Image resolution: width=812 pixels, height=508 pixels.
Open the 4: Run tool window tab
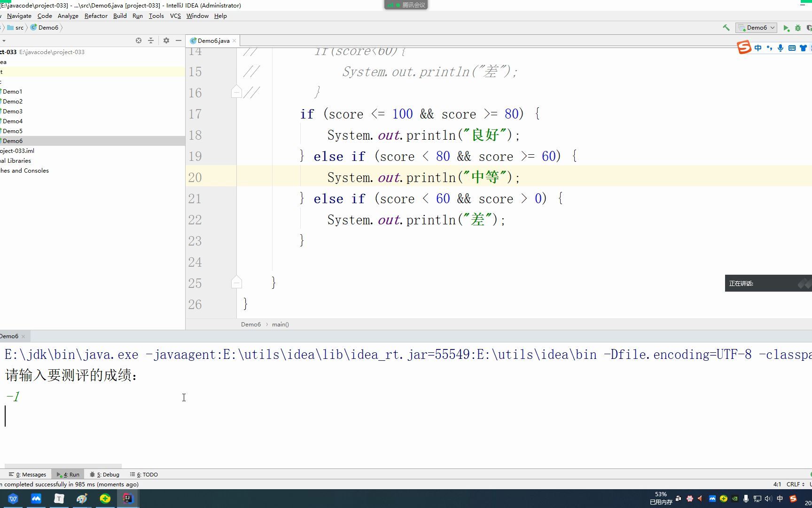tap(68, 475)
